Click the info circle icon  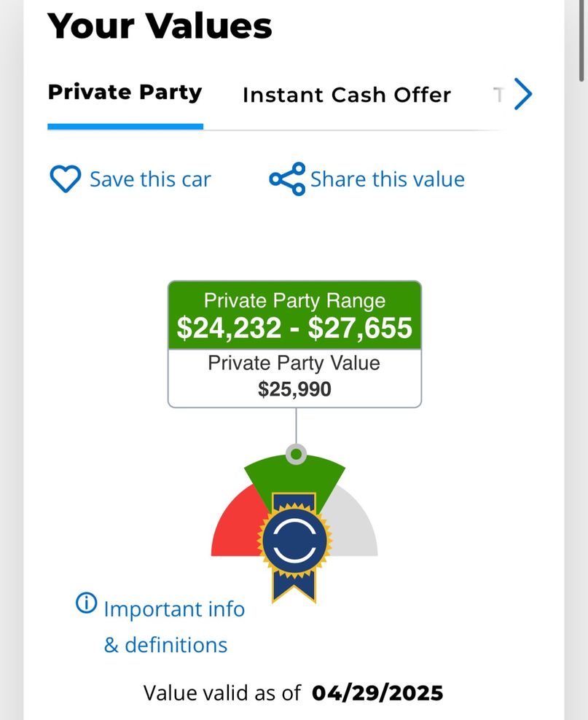pos(86,603)
